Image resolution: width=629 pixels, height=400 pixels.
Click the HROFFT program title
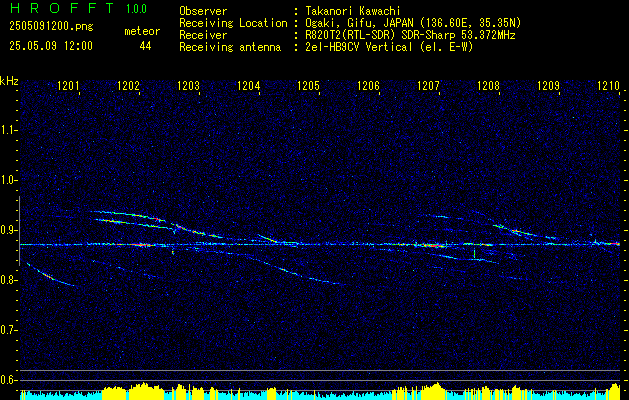coord(62,8)
